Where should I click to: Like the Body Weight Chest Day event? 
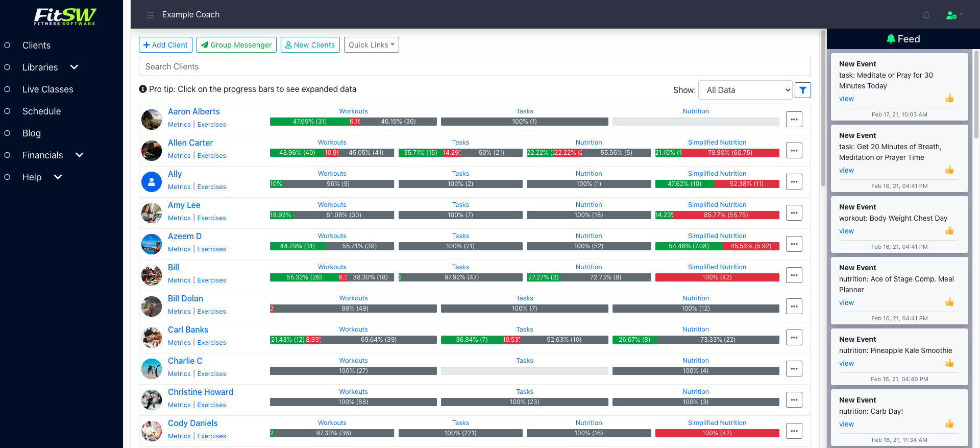(x=949, y=231)
